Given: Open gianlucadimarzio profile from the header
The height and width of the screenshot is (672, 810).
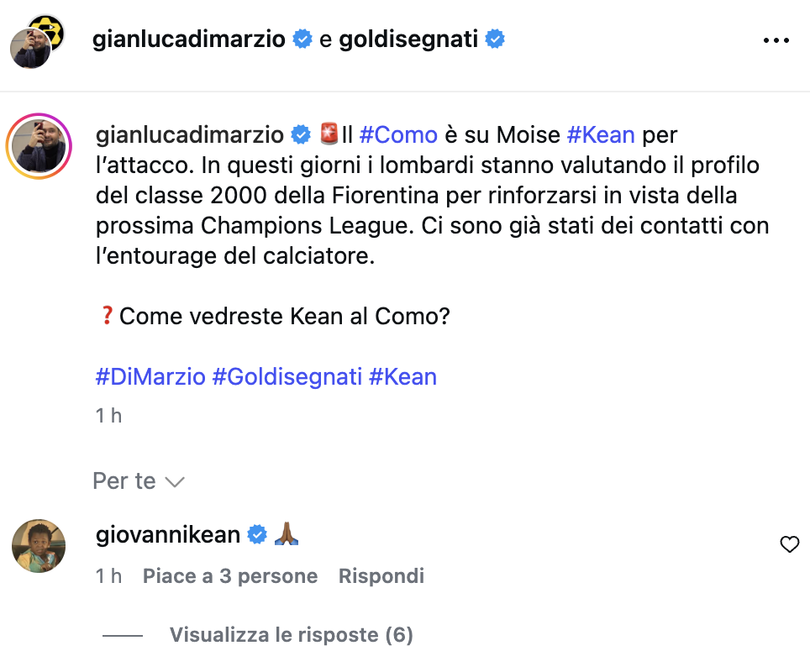Looking at the screenshot, I should click(188, 39).
